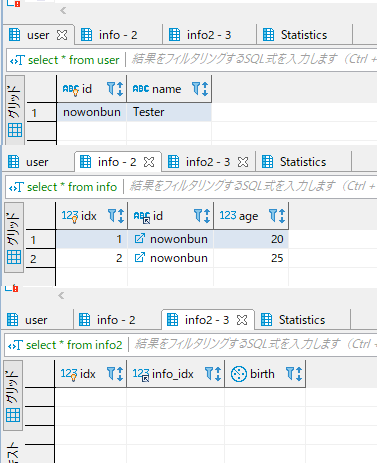Select the info2 - 3 tab in middle panel
Screen dimensions: 377x463
pos(208,162)
